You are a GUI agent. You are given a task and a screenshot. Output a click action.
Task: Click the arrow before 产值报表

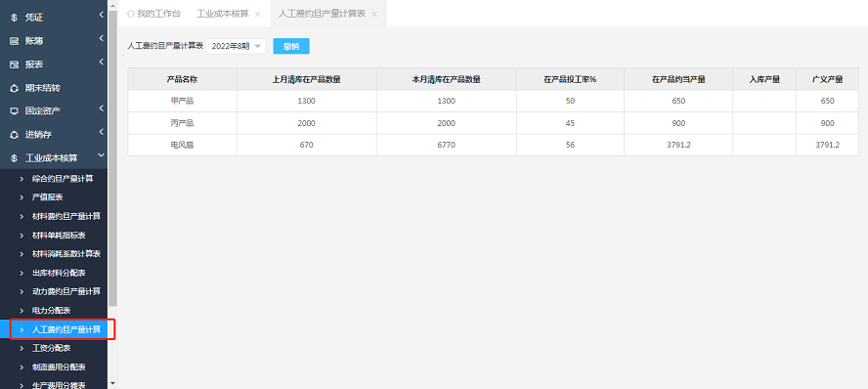pyautogui.click(x=22, y=197)
